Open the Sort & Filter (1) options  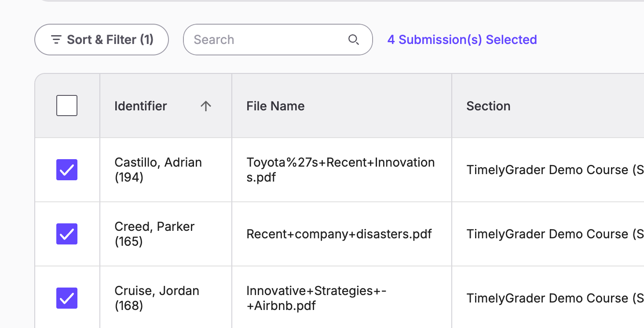click(102, 40)
